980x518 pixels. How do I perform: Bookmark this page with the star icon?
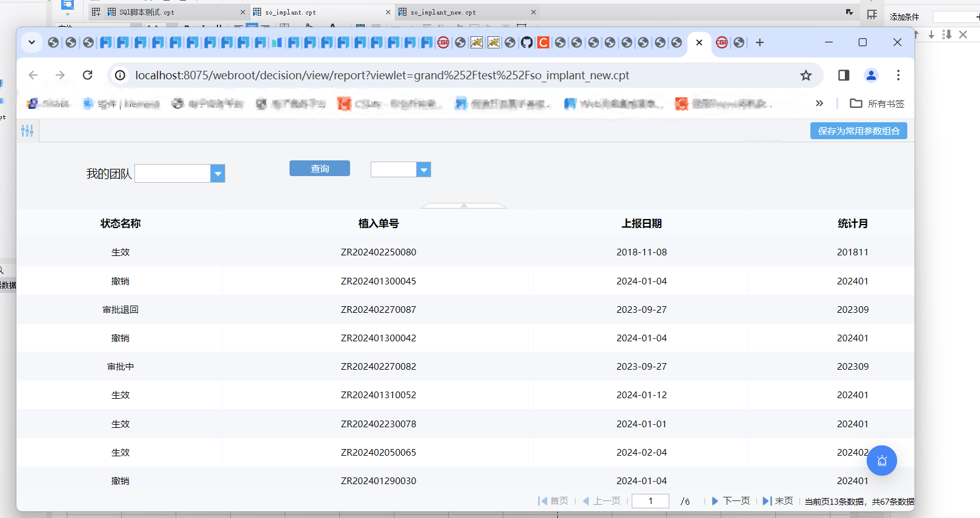pos(806,75)
